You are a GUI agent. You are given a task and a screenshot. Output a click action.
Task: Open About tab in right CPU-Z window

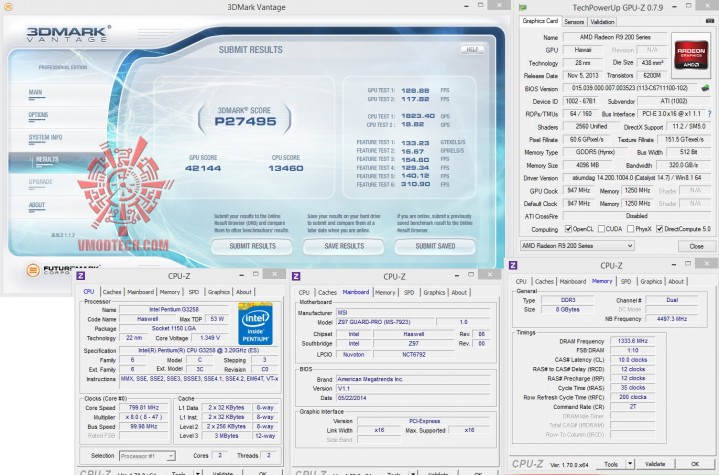click(x=676, y=282)
